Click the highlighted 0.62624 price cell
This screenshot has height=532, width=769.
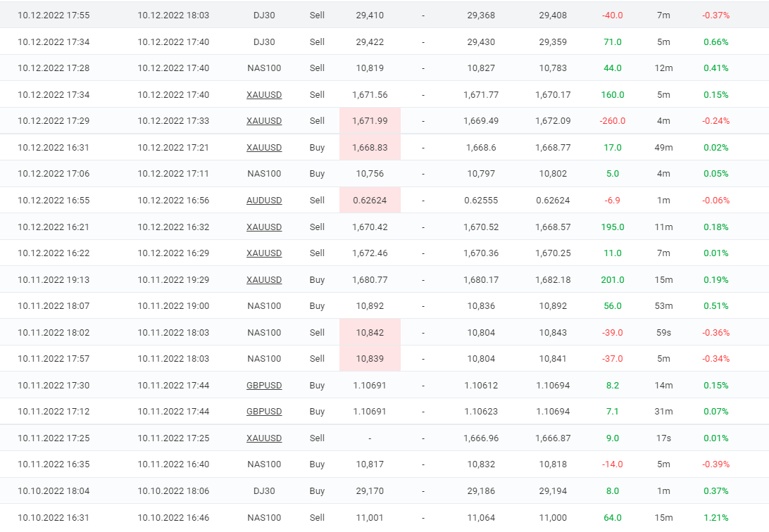click(x=370, y=201)
